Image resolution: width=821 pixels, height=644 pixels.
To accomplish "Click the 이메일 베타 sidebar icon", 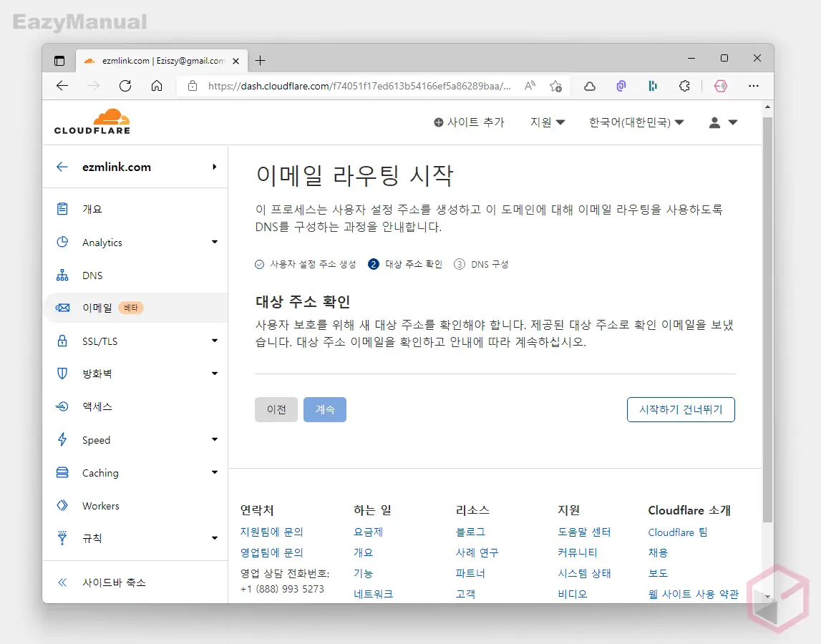I will pos(63,308).
